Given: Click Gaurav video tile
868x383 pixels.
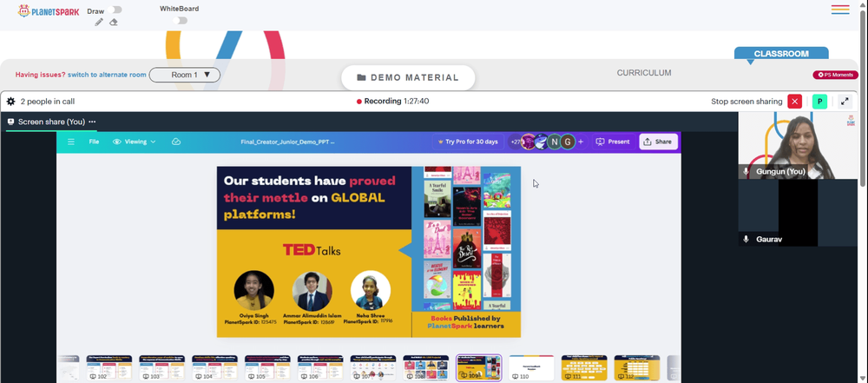Looking at the screenshot, I should pos(797,212).
